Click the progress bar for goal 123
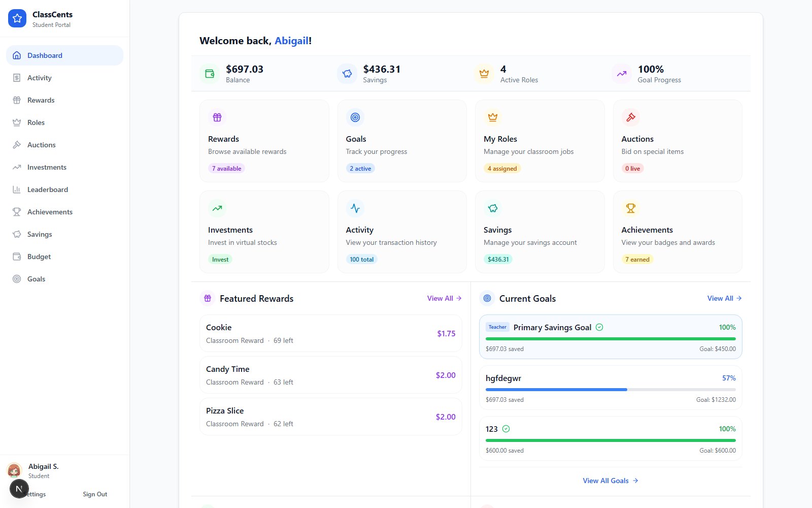This screenshot has width=812, height=508. click(x=611, y=440)
